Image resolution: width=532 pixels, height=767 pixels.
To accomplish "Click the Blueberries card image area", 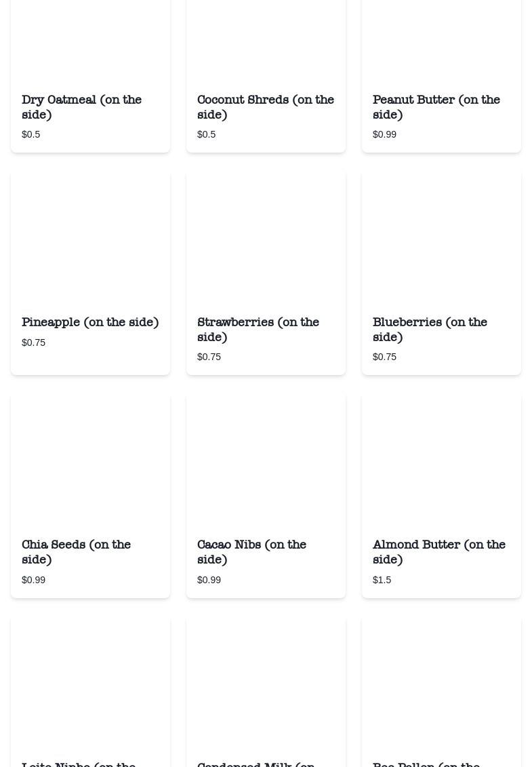I will tap(441, 237).
